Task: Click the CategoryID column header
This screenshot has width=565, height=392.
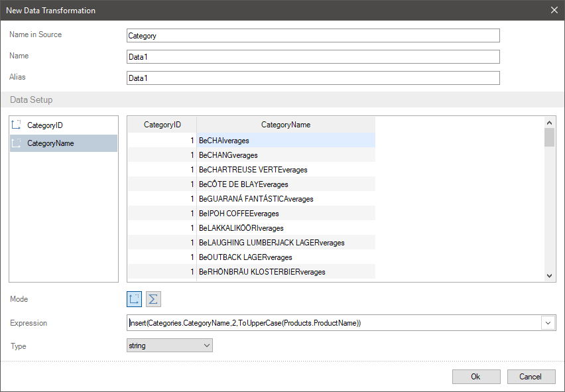Action: pyautogui.click(x=162, y=125)
